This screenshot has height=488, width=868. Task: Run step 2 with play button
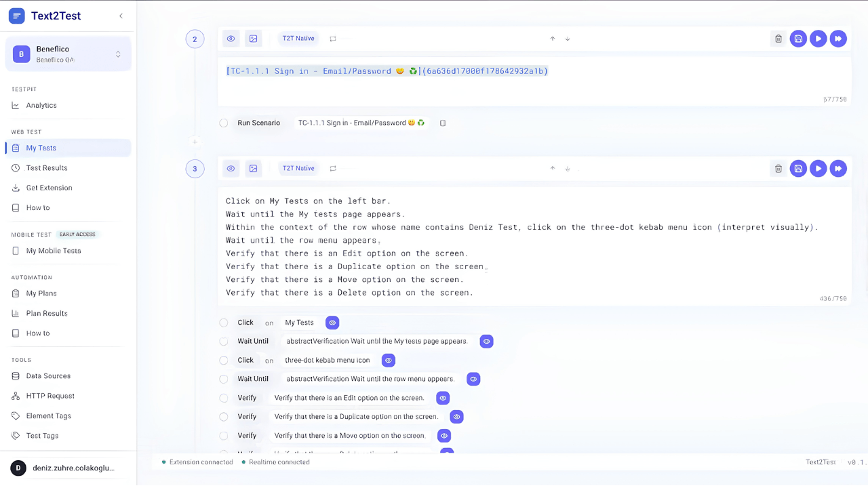tap(818, 39)
